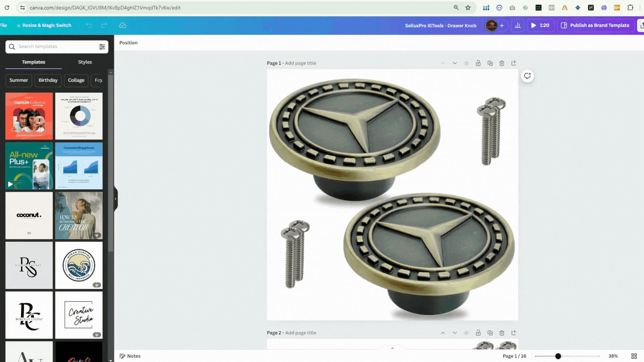Click the undo arrow in Canva toolbar
The width and height of the screenshot is (644, 362).
(x=89, y=25)
